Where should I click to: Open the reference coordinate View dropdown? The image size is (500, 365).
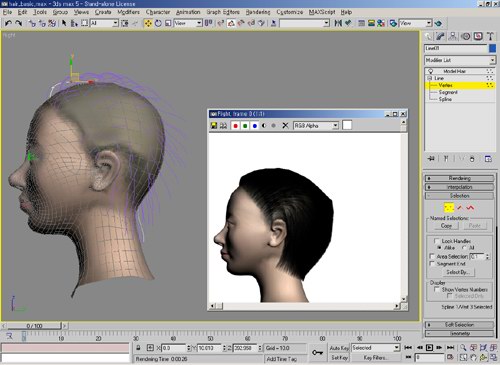pos(188,23)
